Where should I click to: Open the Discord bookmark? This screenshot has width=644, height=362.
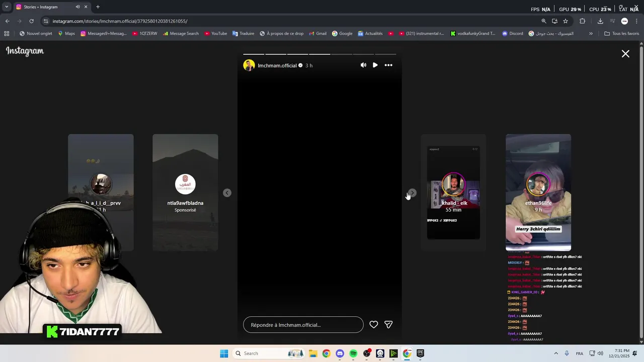(x=513, y=34)
